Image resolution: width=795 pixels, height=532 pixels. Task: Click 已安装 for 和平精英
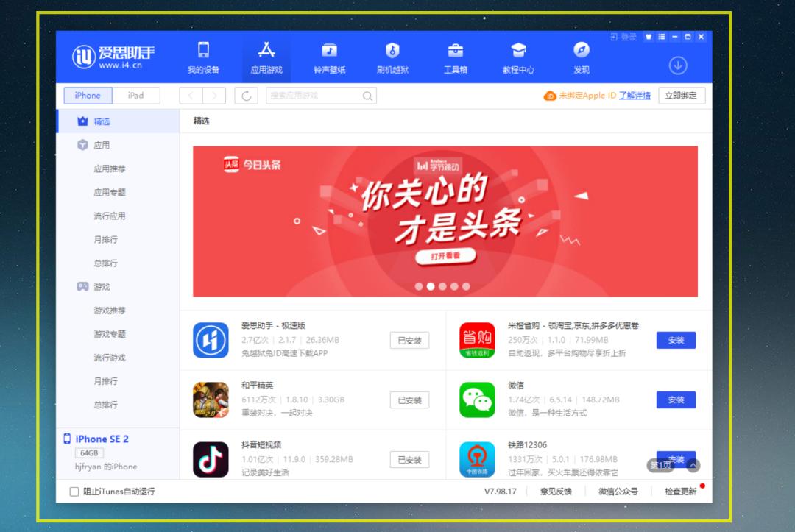click(410, 400)
